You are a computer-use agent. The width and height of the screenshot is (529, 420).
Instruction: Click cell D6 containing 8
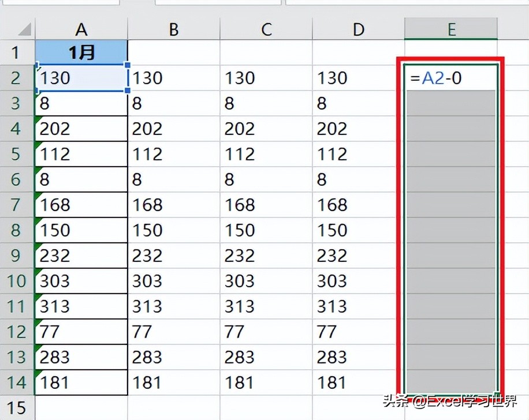[x=358, y=179]
